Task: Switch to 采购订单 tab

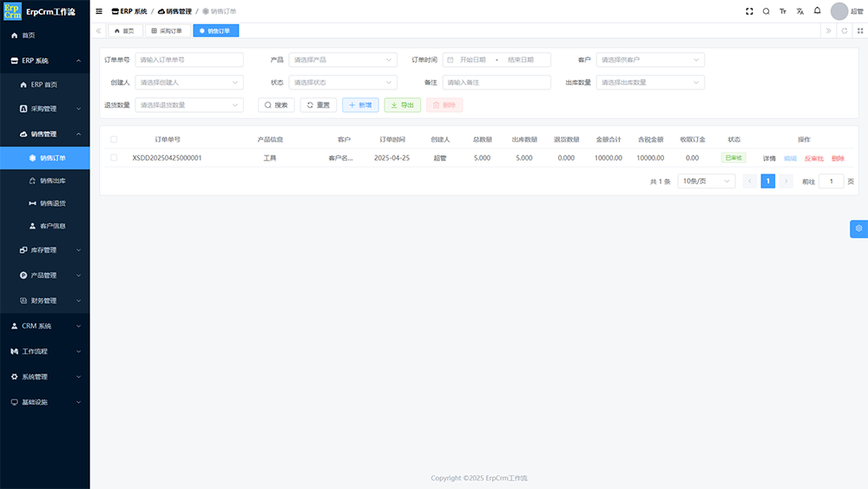Action: tap(168, 31)
